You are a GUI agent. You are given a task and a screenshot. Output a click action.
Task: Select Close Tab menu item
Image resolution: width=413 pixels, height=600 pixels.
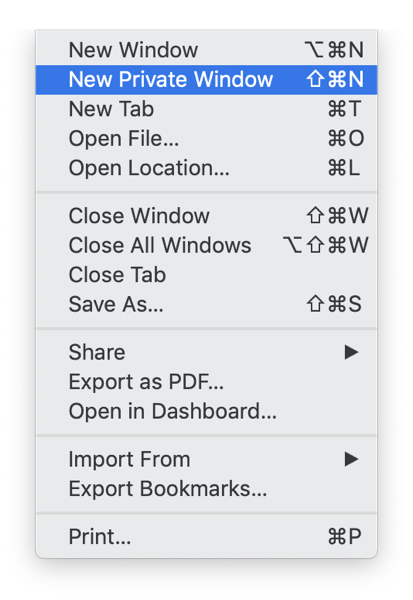pos(206,275)
